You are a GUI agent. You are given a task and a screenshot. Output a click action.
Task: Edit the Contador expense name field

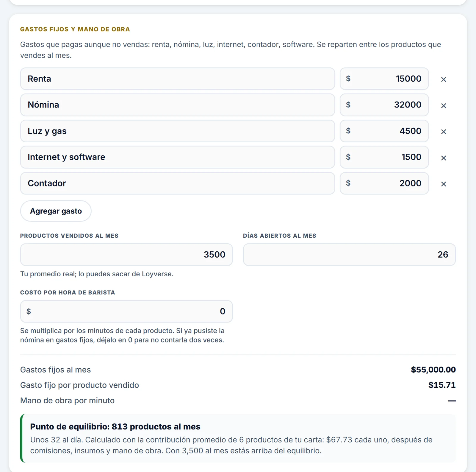pyautogui.click(x=178, y=183)
